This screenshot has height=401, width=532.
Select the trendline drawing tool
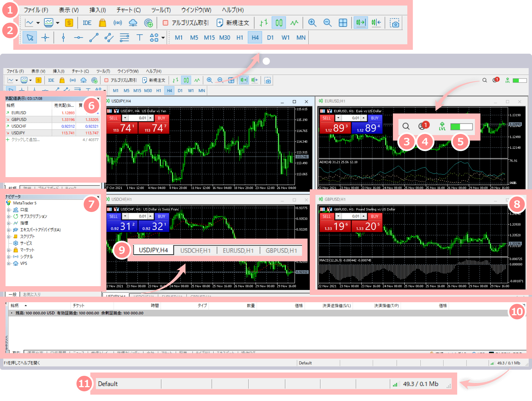click(x=94, y=38)
